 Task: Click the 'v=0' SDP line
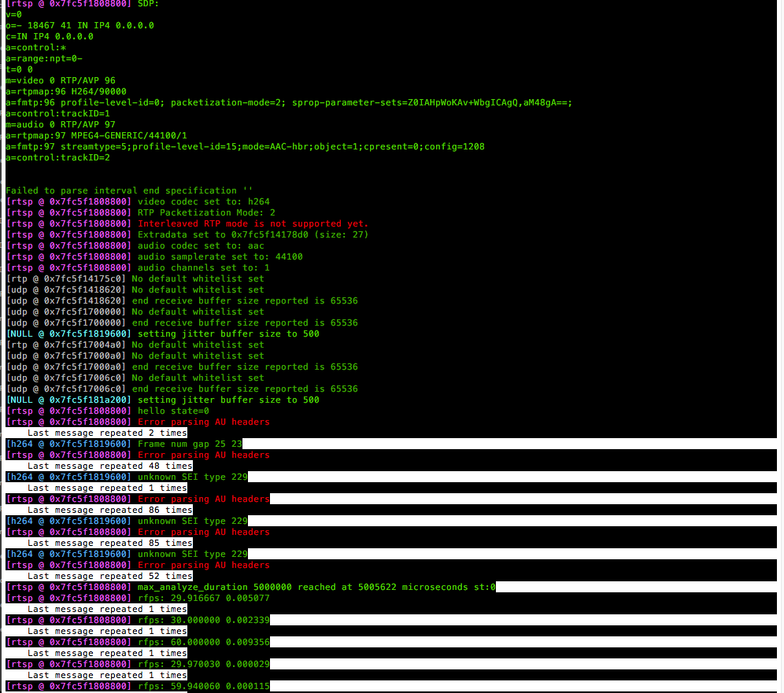(13, 14)
